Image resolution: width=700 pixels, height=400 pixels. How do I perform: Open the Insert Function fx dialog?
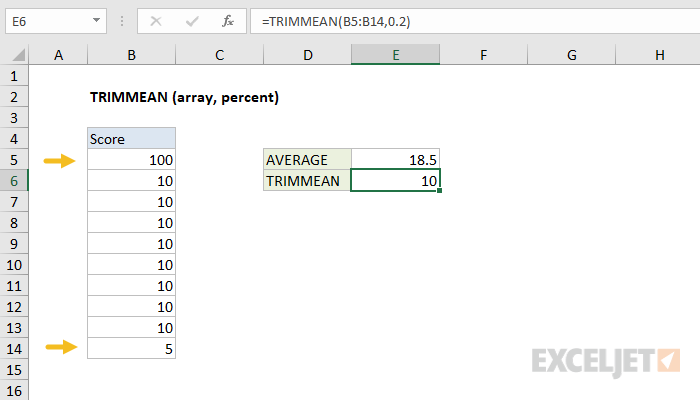click(228, 21)
